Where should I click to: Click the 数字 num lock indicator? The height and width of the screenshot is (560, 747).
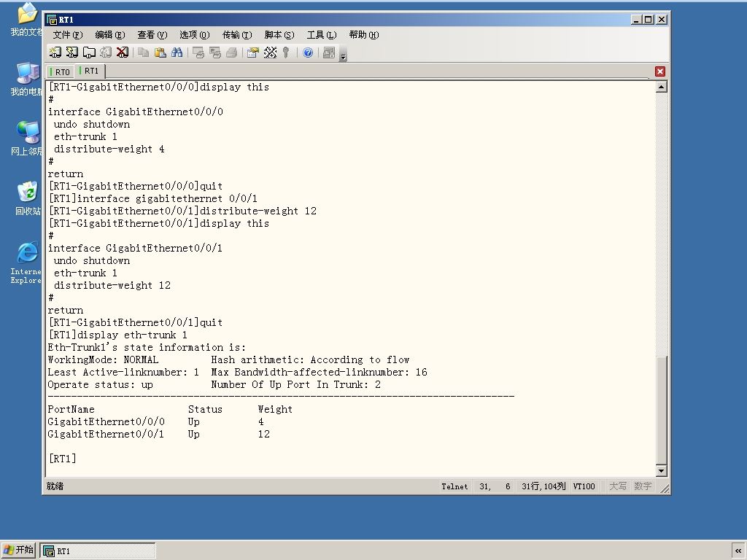[643, 486]
